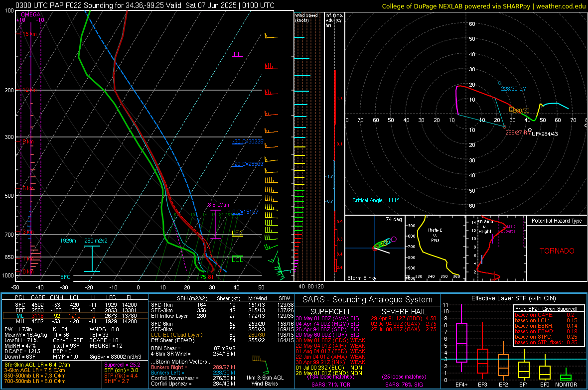Click the "SigSvr = 83002 m3/s3" value
The width and height of the screenshot is (588, 390).
(x=116, y=357)
